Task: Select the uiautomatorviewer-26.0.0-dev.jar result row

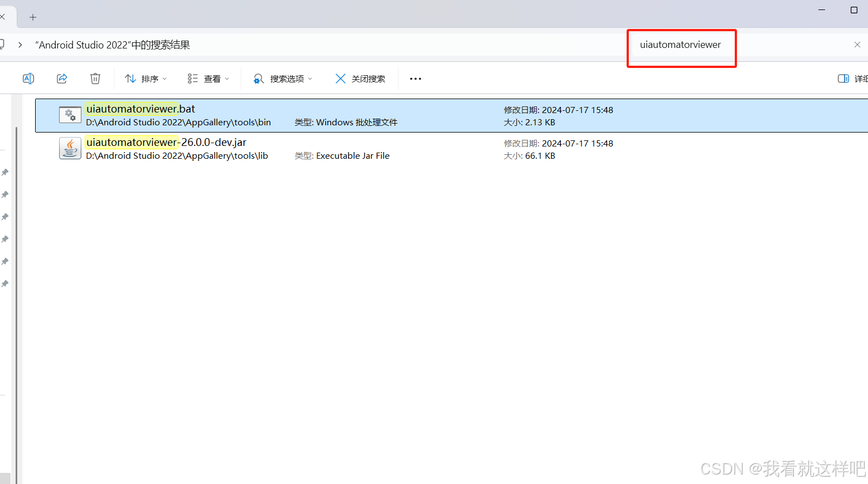Action: (166, 142)
